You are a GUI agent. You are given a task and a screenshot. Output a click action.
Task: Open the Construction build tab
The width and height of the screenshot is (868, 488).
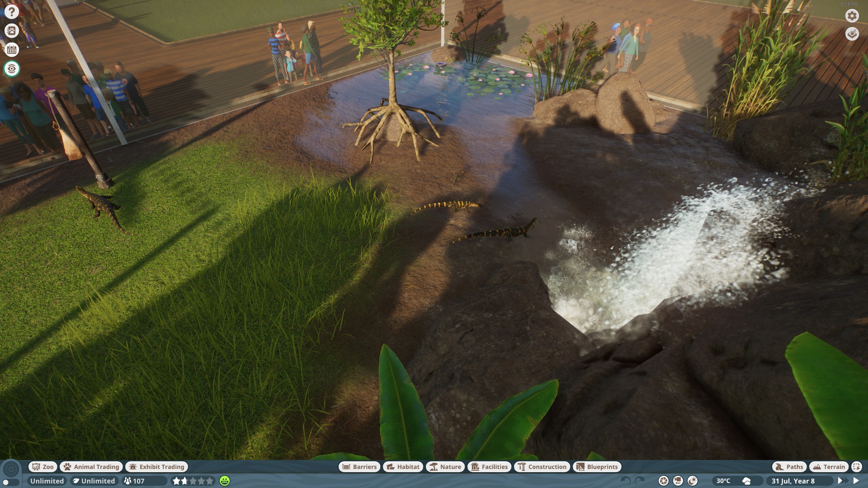pyautogui.click(x=542, y=467)
